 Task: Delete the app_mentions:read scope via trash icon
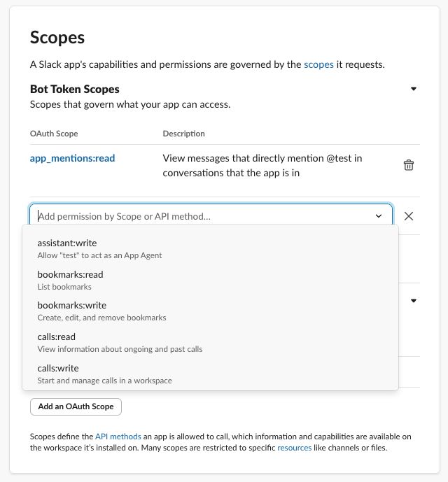click(409, 165)
